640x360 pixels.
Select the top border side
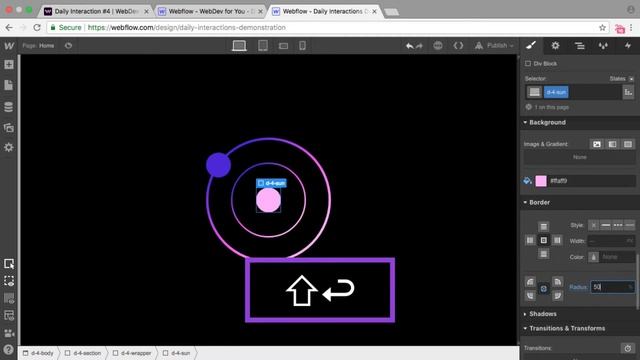pyautogui.click(x=543, y=227)
